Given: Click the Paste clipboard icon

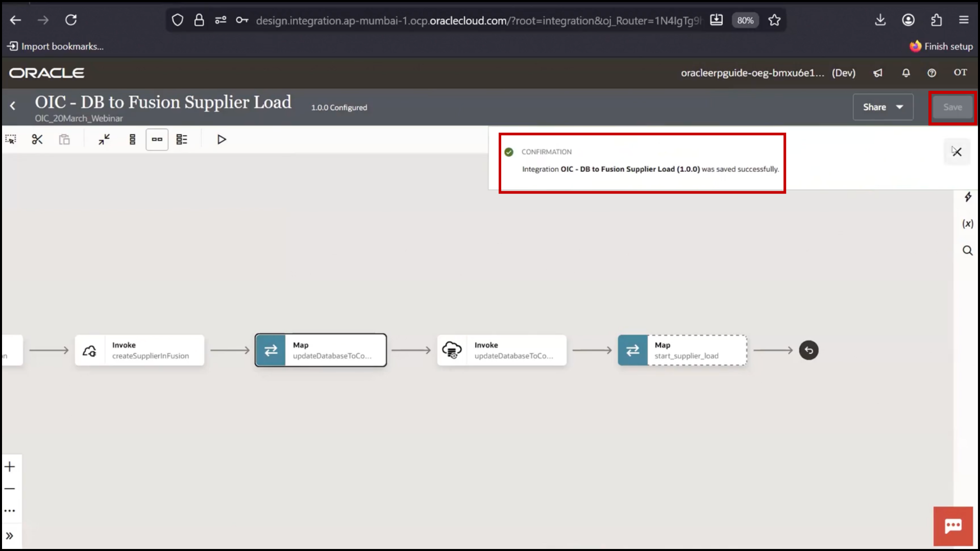Looking at the screenshot, I should coord(64,139).
